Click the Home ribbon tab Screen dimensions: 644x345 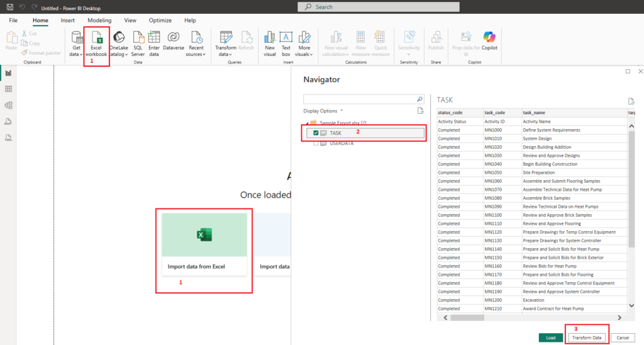point(40,20)
